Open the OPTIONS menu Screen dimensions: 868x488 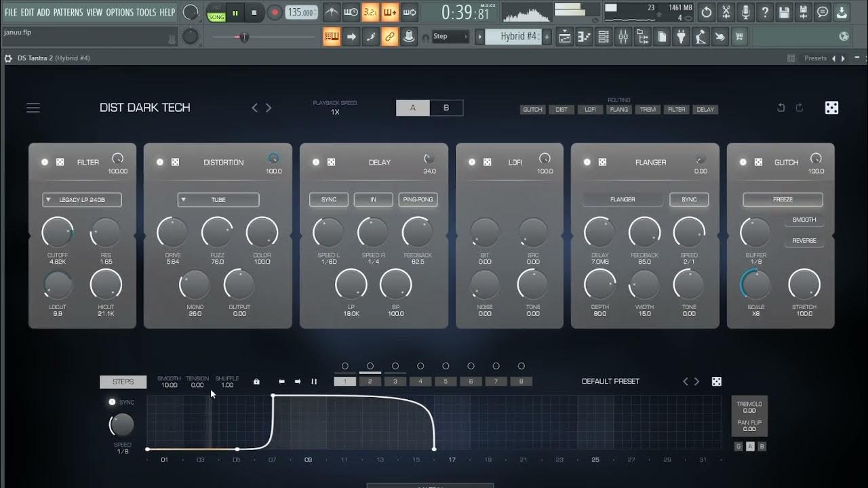tap(120, 12)
